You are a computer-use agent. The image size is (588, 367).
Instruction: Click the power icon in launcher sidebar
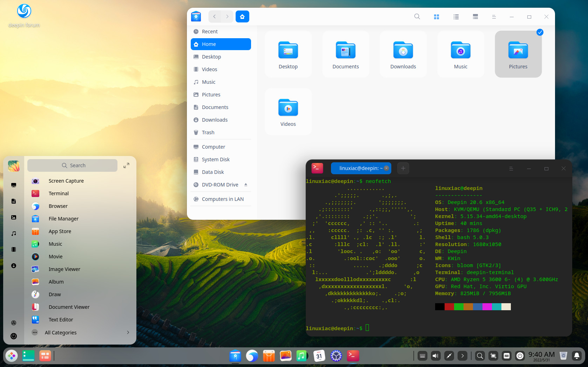(x=14, y=336)
